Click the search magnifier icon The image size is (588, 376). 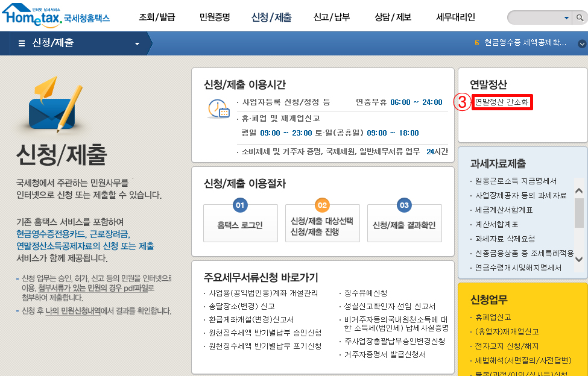pyautogui.click(x=579, y=17)
